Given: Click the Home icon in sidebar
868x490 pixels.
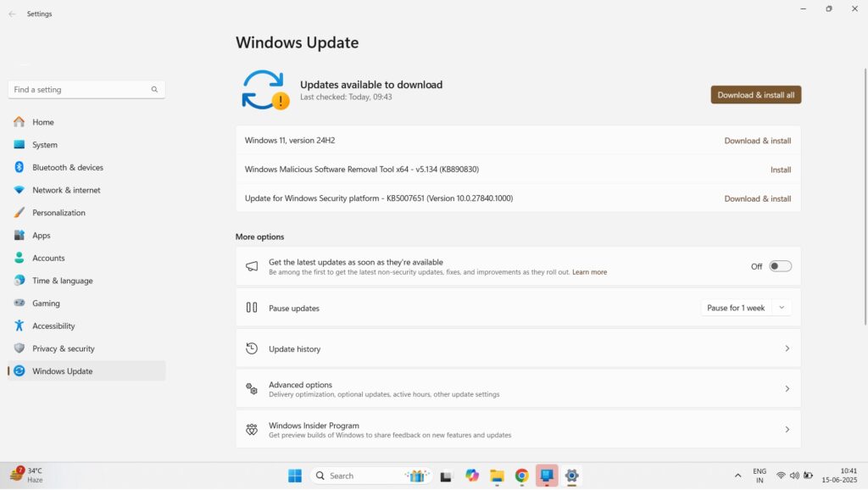Looking at the screenshot, I should [19, 122].
